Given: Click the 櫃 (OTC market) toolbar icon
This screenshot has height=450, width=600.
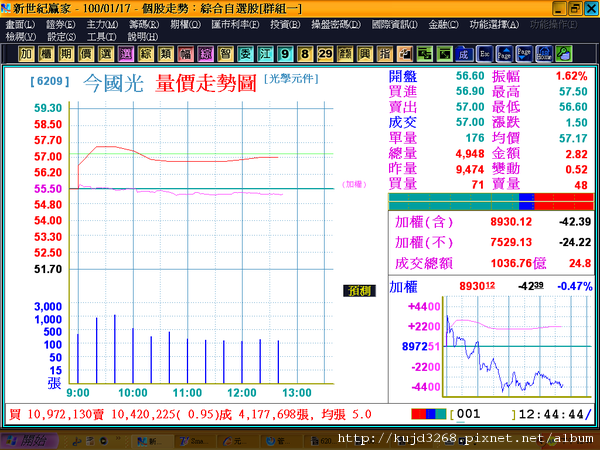Looking at the screenshot, I should (x=46, y=54).
